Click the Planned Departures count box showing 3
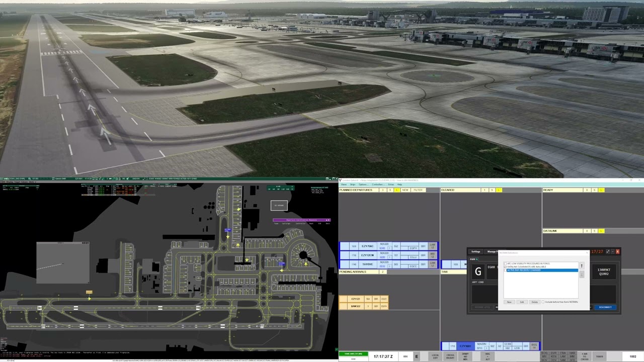The width and height of the screenshot is (644, 362). (x=382, y=190)
